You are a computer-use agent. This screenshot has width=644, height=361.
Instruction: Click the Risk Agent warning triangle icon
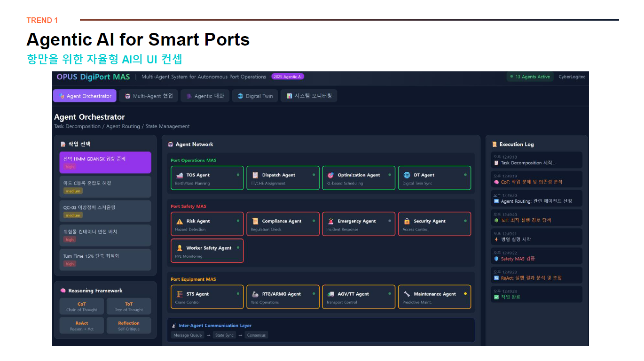180,221
